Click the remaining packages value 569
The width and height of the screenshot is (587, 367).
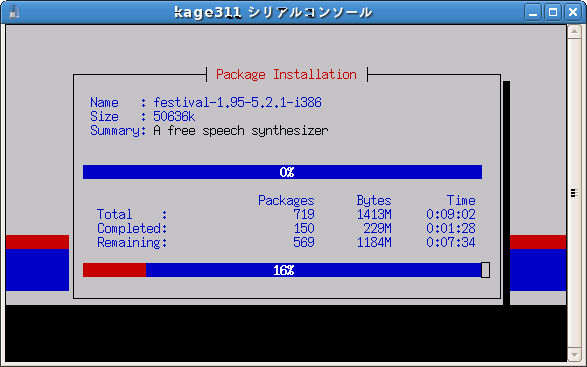coord(304,242)
